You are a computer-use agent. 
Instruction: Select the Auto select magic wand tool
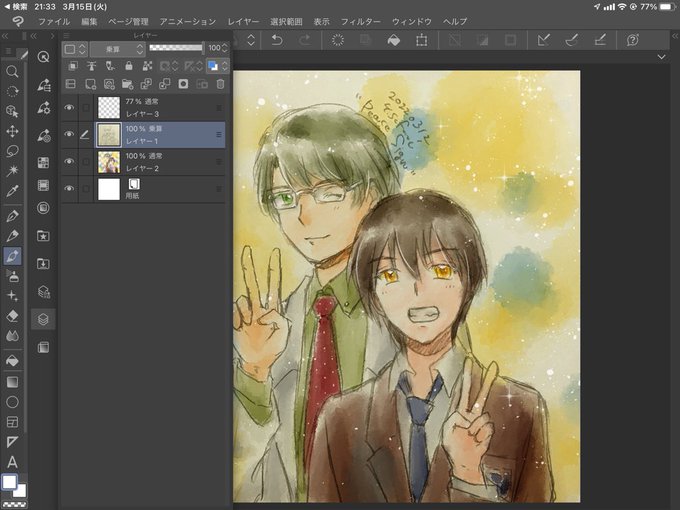coord(12,170)
